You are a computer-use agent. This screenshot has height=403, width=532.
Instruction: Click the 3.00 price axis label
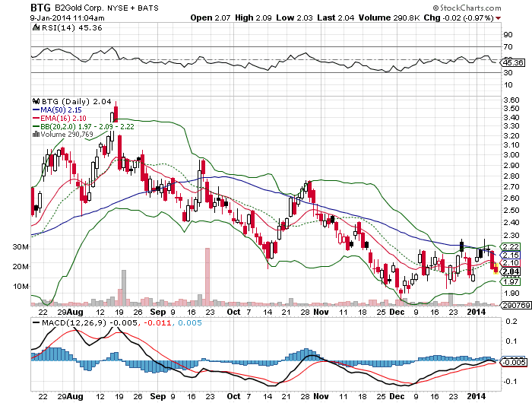[x=511, y=154]
